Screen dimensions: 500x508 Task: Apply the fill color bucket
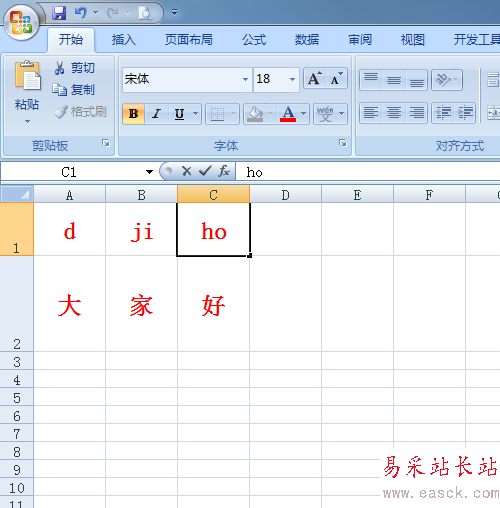[x=255, y=114]
